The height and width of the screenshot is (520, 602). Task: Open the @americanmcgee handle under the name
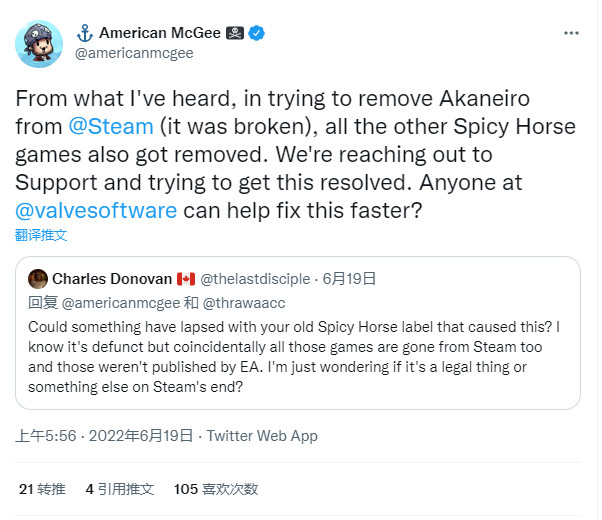click(134, 53)
